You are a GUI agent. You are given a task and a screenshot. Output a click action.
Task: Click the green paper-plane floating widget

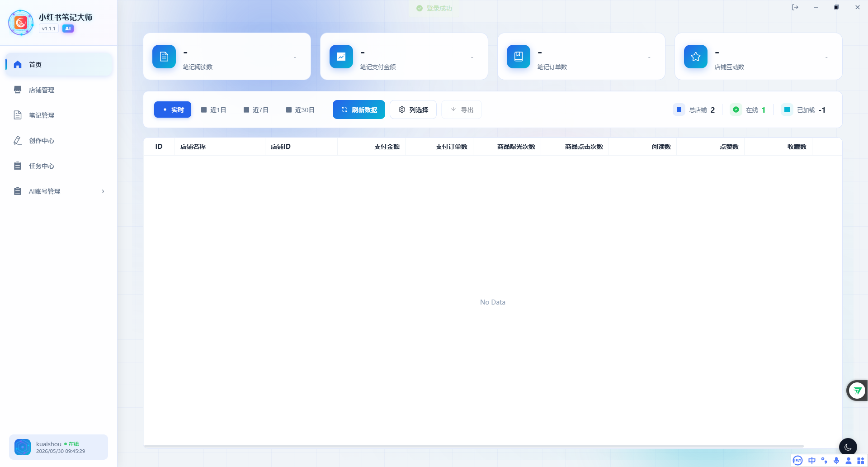click(857, 391)
